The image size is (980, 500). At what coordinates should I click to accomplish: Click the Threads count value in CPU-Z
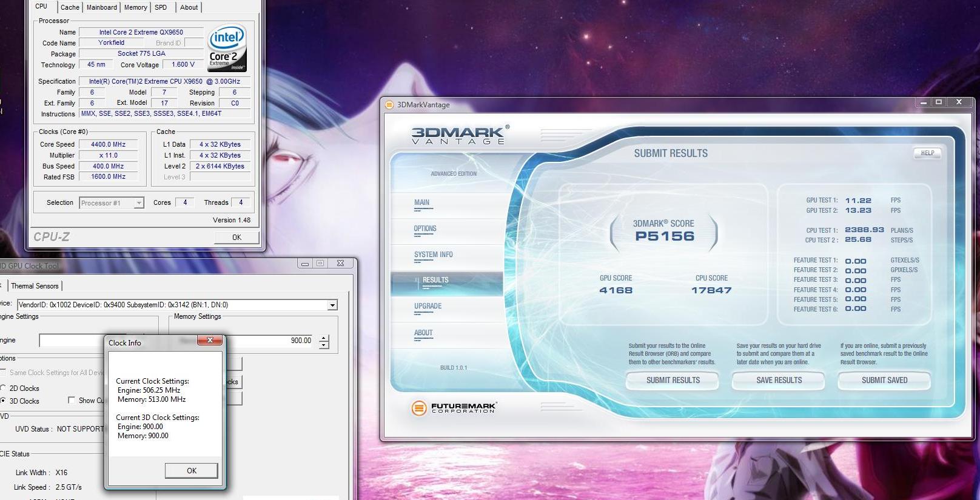click(x=241, y=203)
